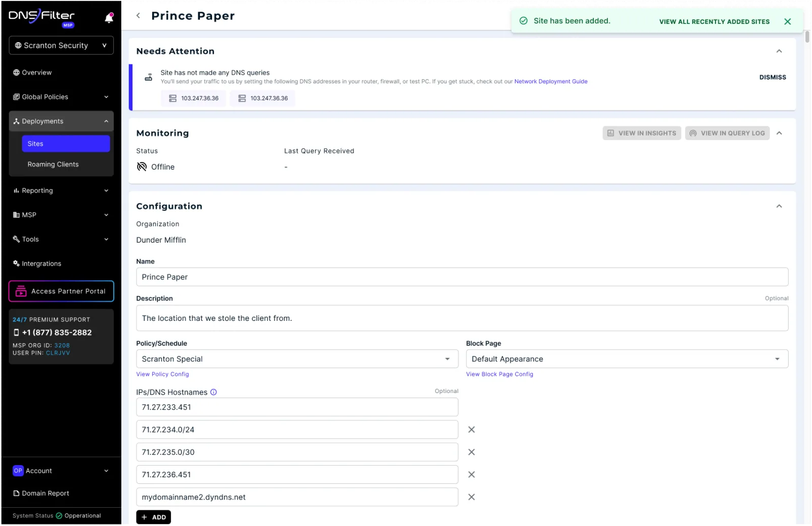Expand the Reporting menu
This screenshot has width=812, height=526.
pyautogui.click(x=61, y=191)
